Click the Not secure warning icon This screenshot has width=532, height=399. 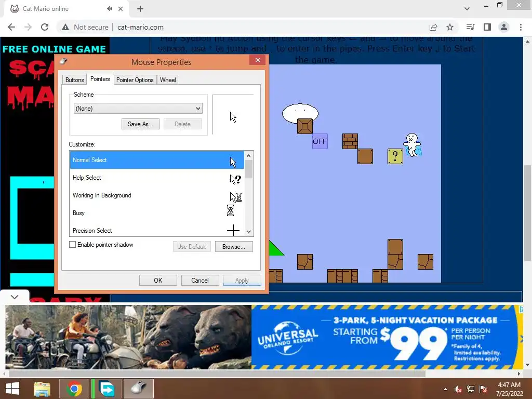point(65,27)
